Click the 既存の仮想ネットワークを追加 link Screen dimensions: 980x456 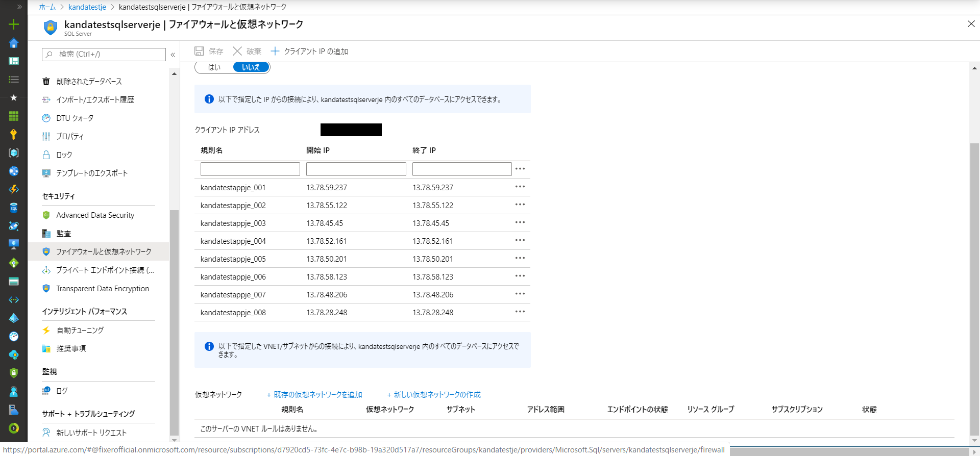pyautogui.click(x=314, y=395)
